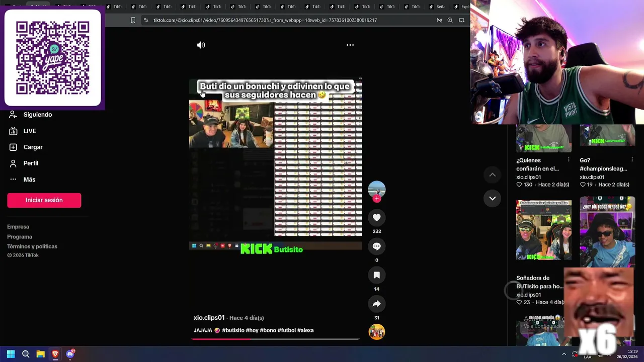Open File Explorer from taskbar
This screenshot has width=644, height=362.
pyautogui.click(x=41, y=354)
